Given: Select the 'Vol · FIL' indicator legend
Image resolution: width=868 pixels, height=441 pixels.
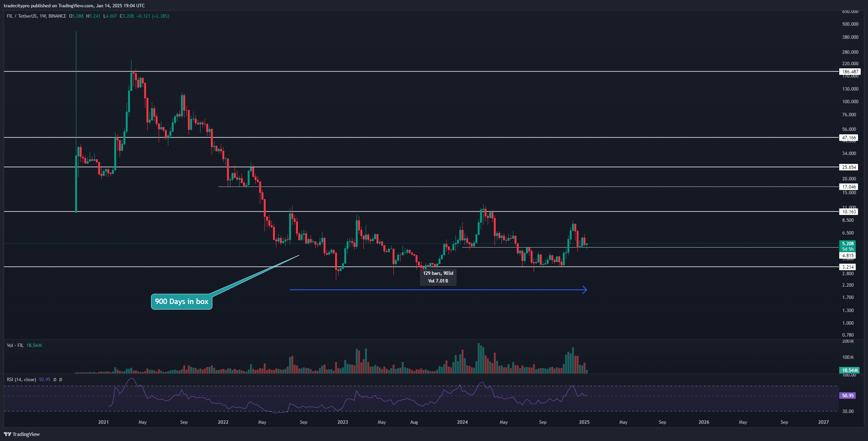Looking at the screenshot, I should click(x=15, y=345).
